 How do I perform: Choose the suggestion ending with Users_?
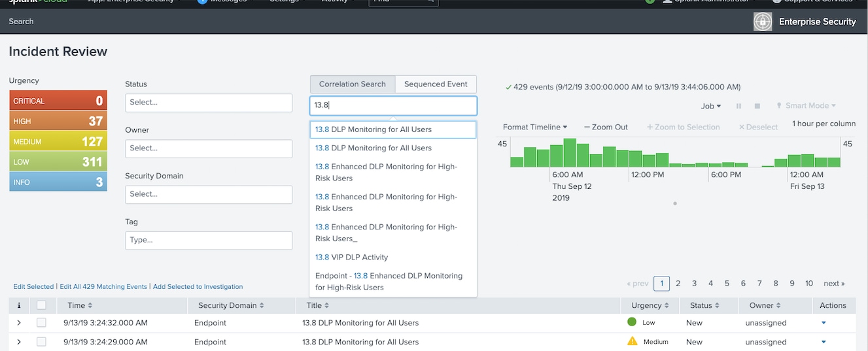[393, 233]
